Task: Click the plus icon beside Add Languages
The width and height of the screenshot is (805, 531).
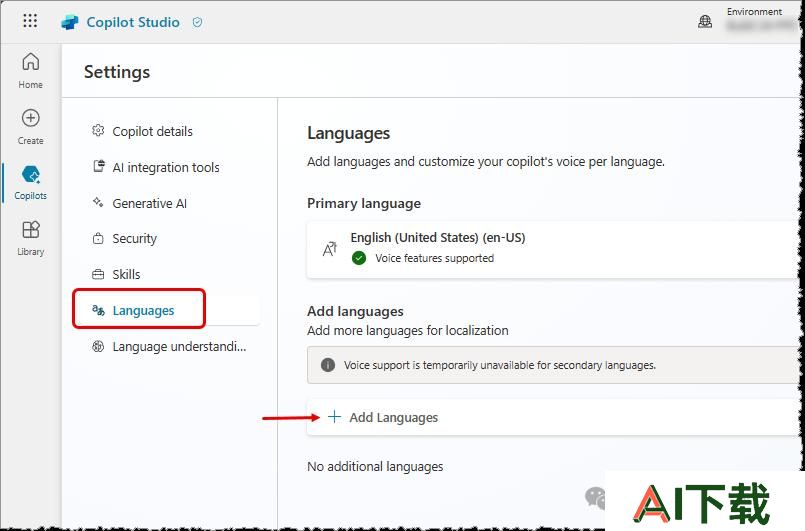Action: 334,416
